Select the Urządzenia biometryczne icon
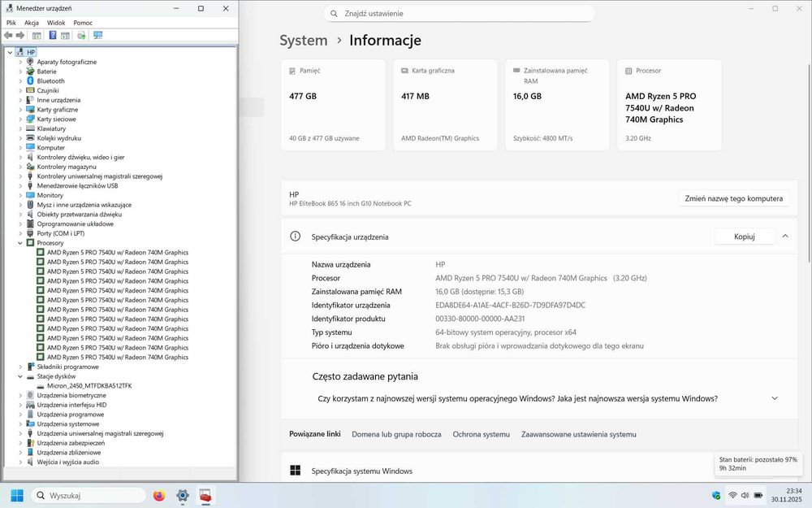 30,395
